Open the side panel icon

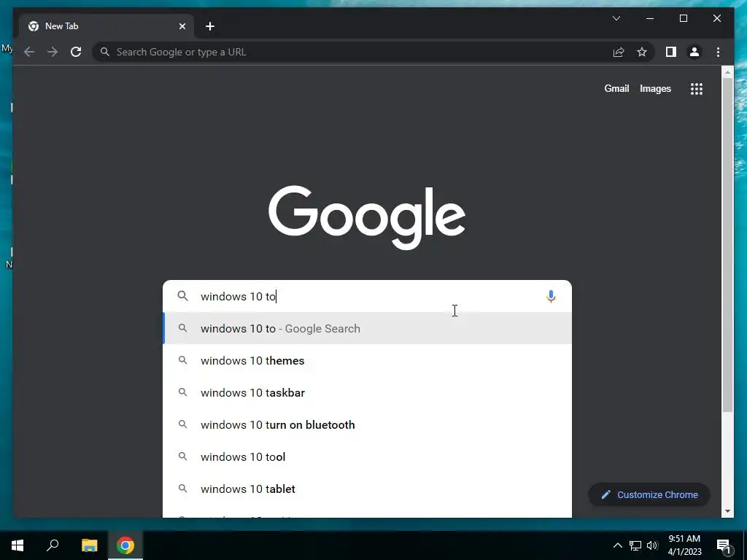point(671,52)
